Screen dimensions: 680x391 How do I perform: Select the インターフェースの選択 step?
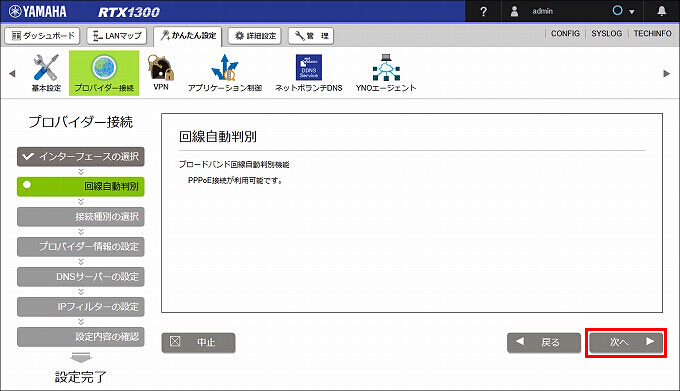pos(81,156)
